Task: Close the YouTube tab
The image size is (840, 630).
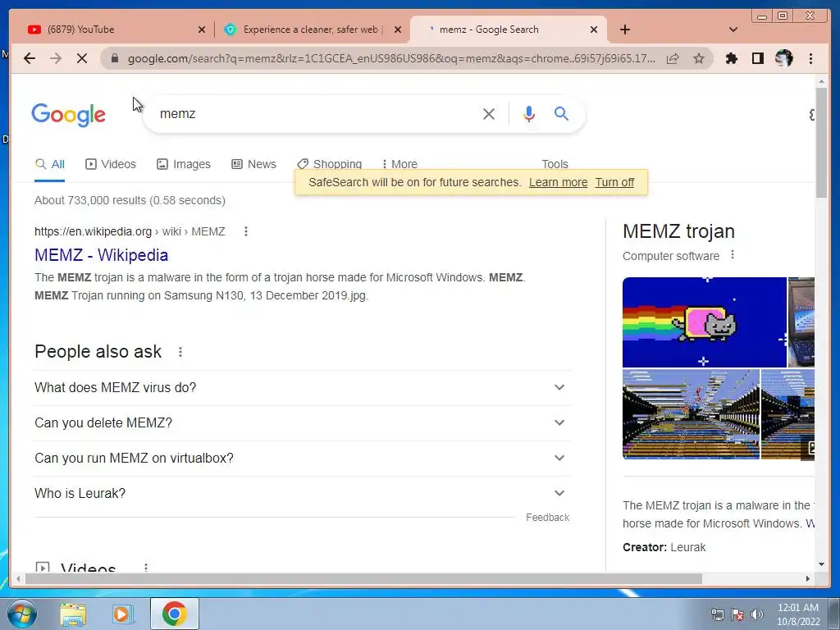Action: [202, 30]
